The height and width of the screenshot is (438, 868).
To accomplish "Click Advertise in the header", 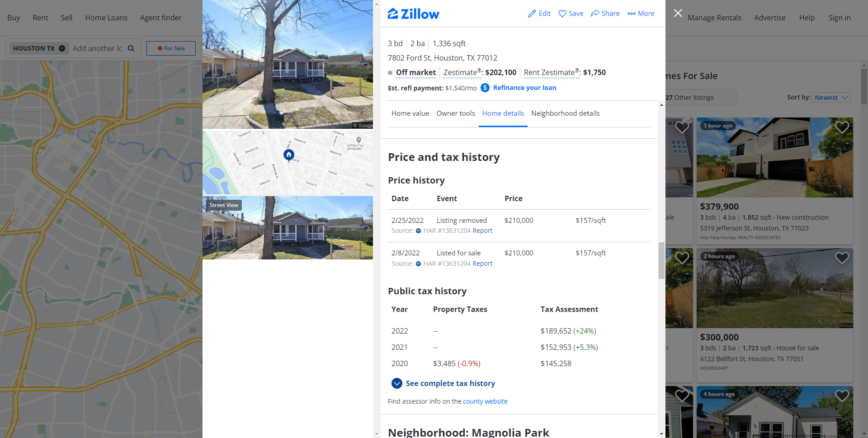I will [x=769, y=18].
